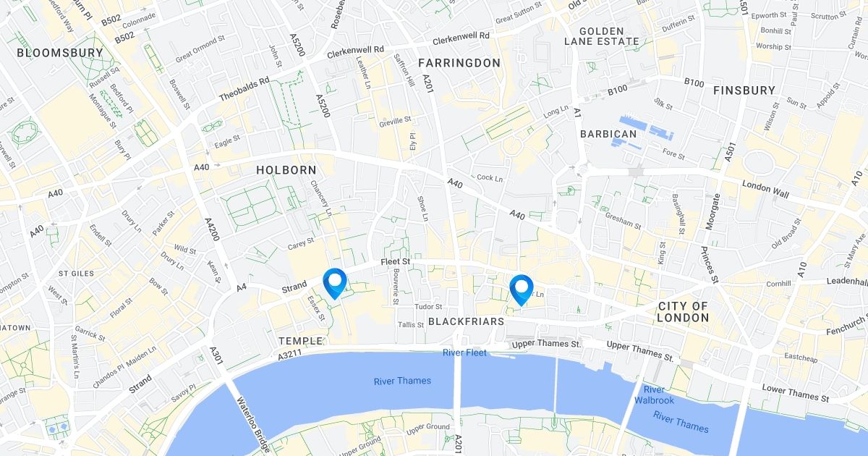
Task: Select the blue map pin above Blackfriars
Action: (521, 290)
